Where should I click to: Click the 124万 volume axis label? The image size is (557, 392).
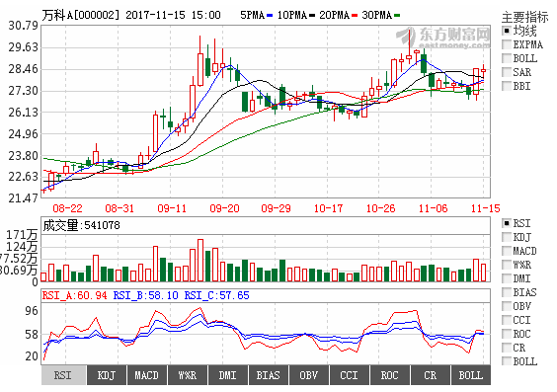[22, 247]
